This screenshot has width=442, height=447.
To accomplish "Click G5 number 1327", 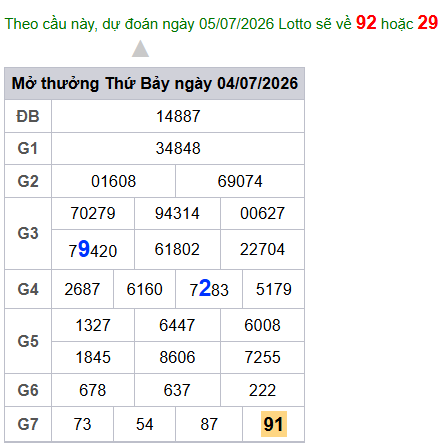I will pos(93,325).
